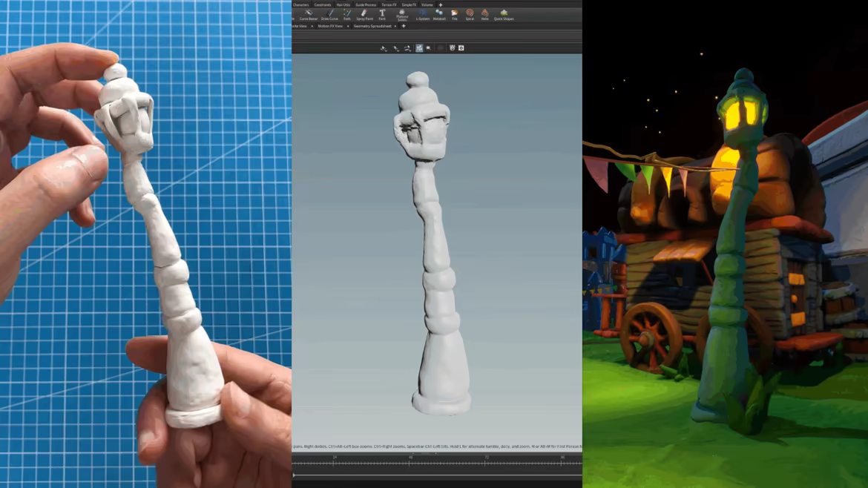Close the Geometry Spreadsheet pane tab

click(x=395, y=26)
